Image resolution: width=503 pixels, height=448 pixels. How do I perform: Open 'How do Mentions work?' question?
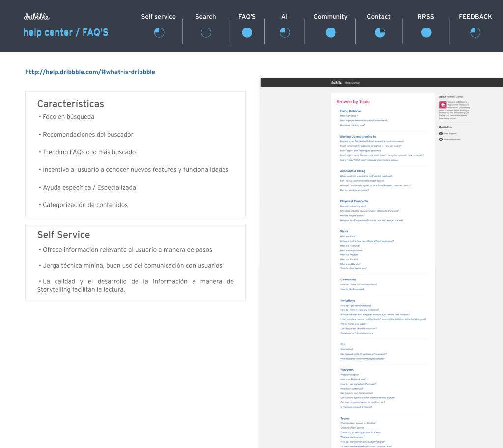[352, 289]
